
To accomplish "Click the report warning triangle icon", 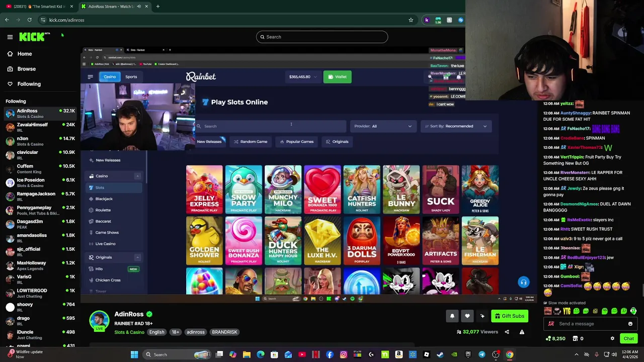I will click(522, 332).
